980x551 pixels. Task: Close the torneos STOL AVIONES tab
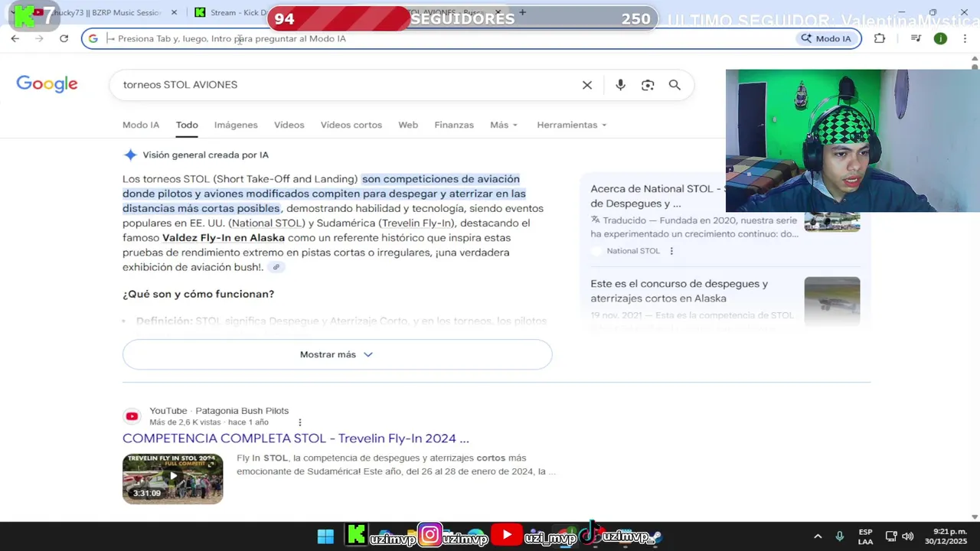pyautogui.click(x=498, y=12)
